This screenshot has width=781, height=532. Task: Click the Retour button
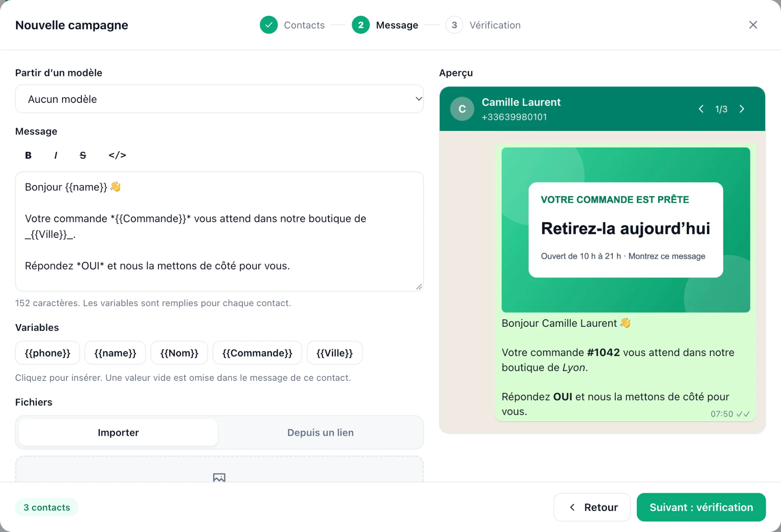coord(592,507)
